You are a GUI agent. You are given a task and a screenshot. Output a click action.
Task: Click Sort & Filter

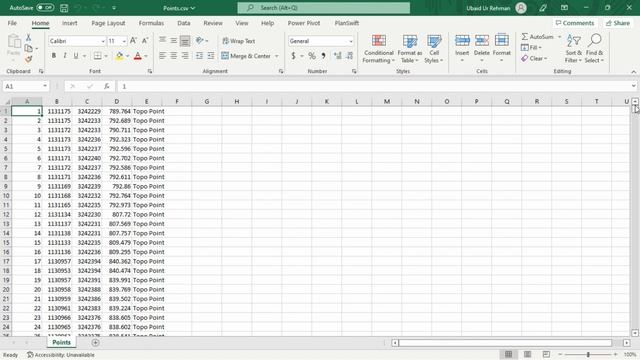(573, 49)
